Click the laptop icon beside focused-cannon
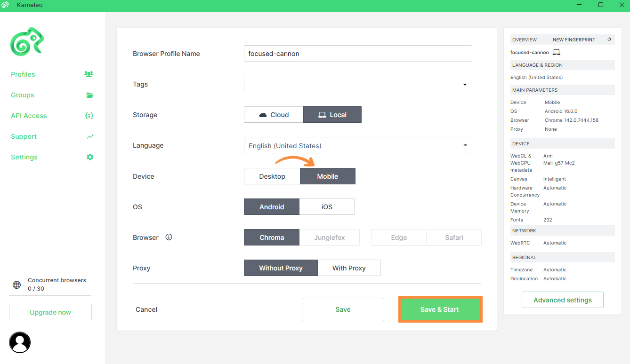Viewport: 630px width, 364px height. point(557,52)
